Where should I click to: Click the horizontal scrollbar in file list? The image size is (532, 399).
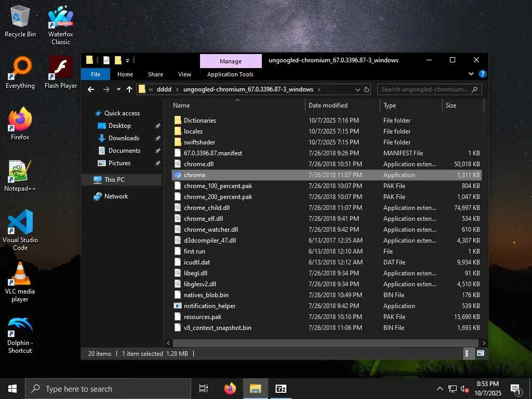tap(326, 343)
